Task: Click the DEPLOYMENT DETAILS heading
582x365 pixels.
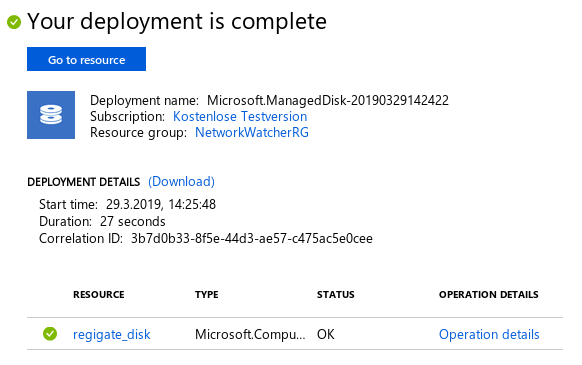Action: [x=84, y=182]
